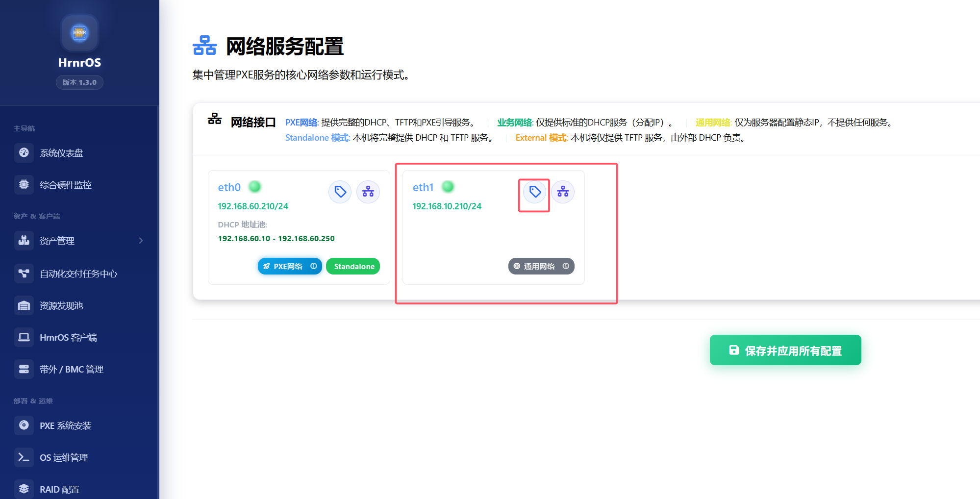
Task: Open the network mode icon for eth0
Action: (368, 192)
